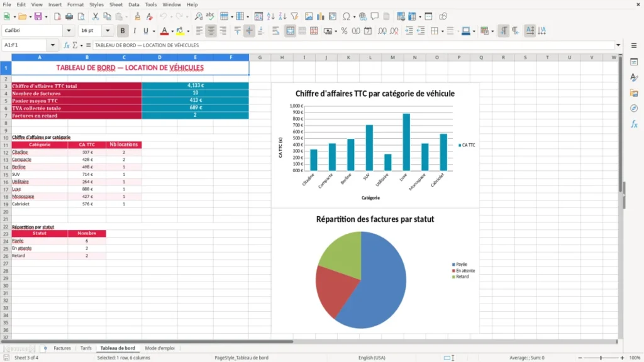Toggle the AutoFilter funnel icon
Image resolution: width=644 pixels, height=362 pixels.
pyautogui.click(x=294, y=16)
